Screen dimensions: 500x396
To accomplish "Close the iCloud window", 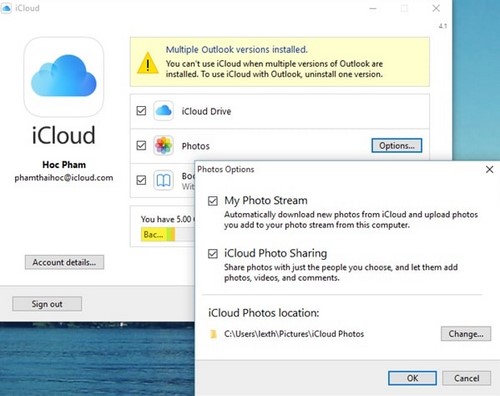I will [x=436, y=8].
